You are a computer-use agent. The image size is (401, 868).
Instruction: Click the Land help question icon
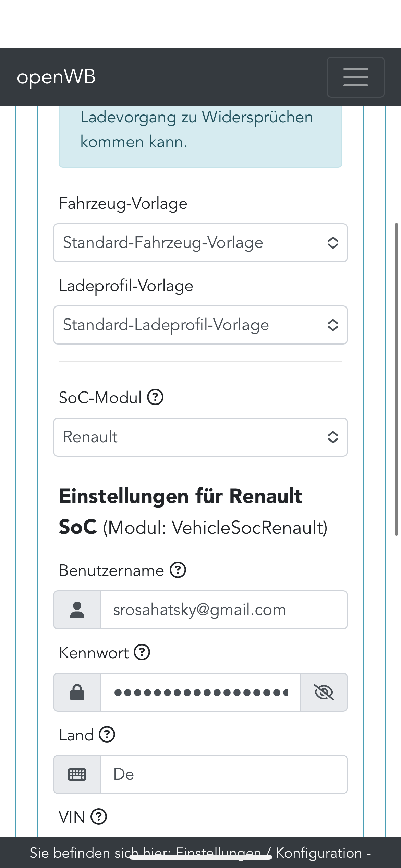(x=107, y=734)
